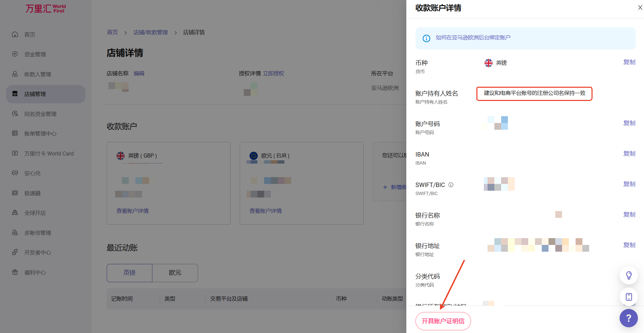This screenshot has height=333, width=644.
Task: Copy the 银行地址 value
Action: [629, 245]
